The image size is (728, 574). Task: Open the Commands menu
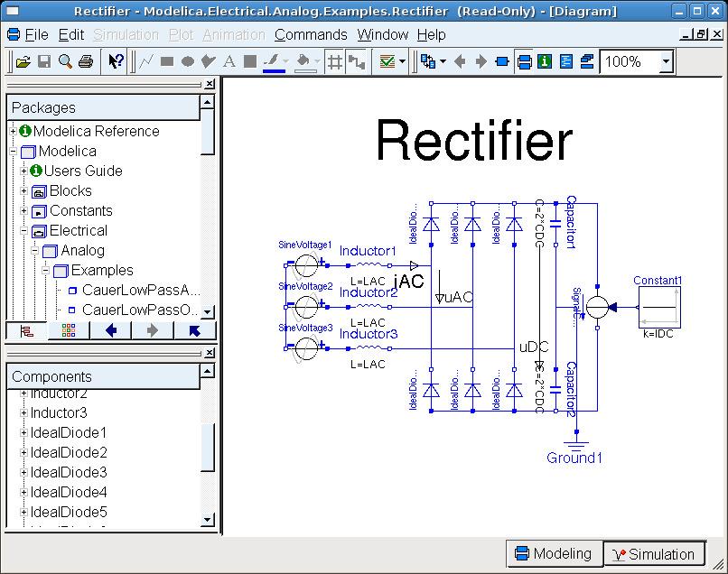coord(311,35)
